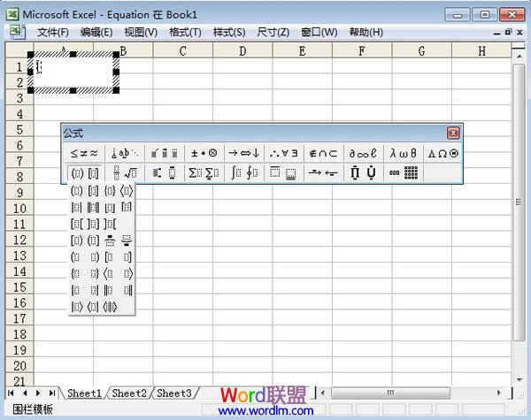Insert the right-only double bar template
The image size is (531, 420).
[x=127, y=290]
